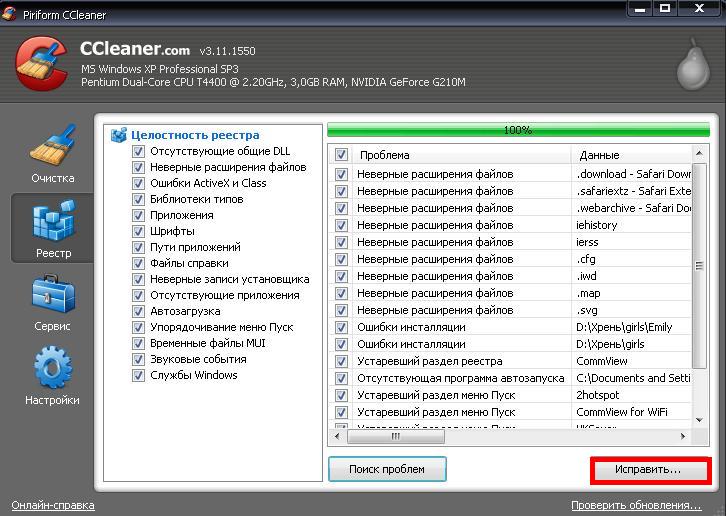Open the Настройки gear icon
The image size is (726, 516).
(52, 370)
